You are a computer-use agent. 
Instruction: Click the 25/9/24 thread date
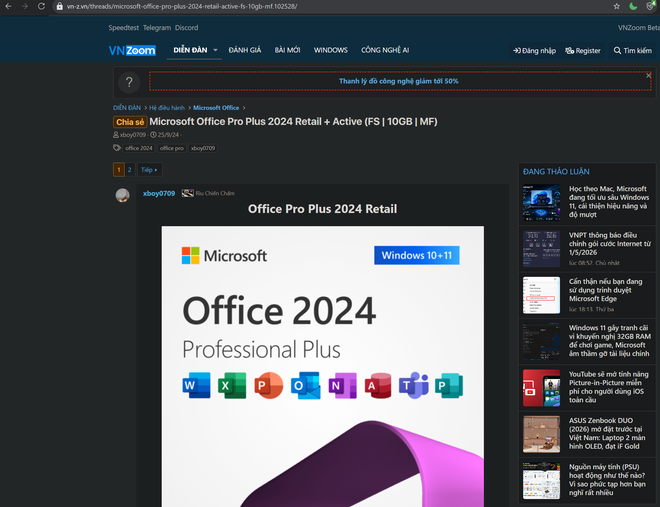pos(168,135)
